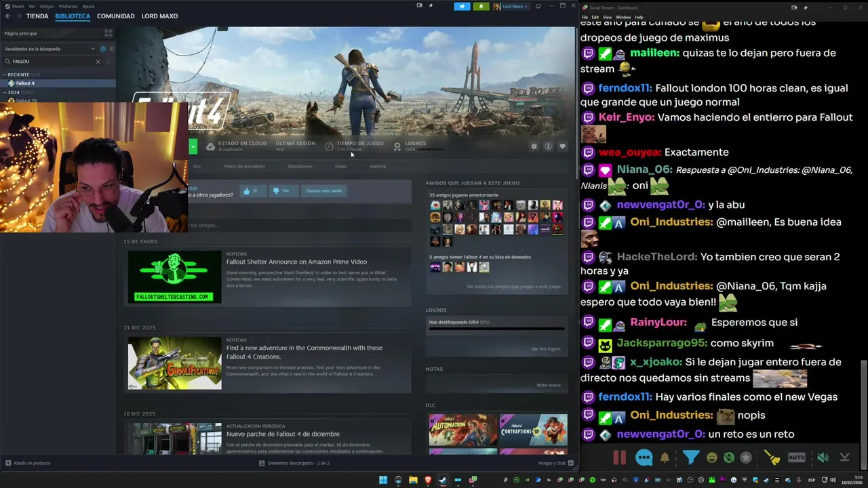Click Nota nueva link
This screenshot has height=488, width=868.
549,385
